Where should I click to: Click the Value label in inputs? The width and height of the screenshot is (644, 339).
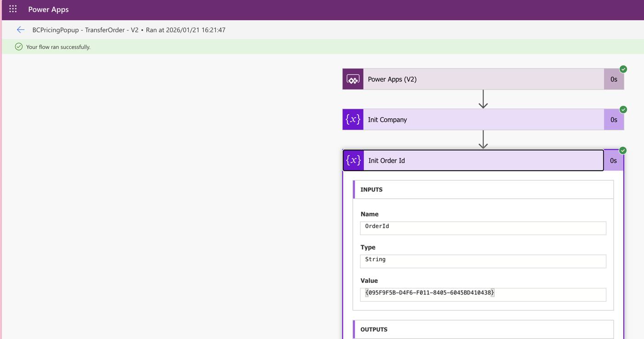point(369,281)
